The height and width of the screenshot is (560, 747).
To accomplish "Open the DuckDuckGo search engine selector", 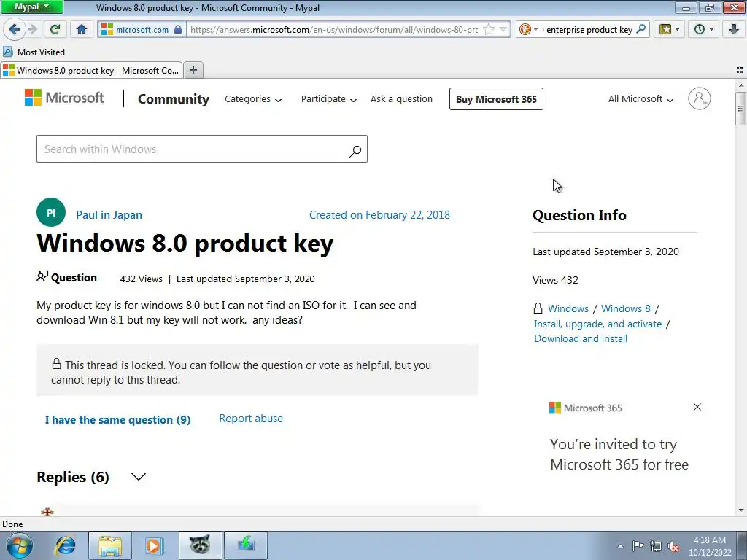I will point(528,29).
